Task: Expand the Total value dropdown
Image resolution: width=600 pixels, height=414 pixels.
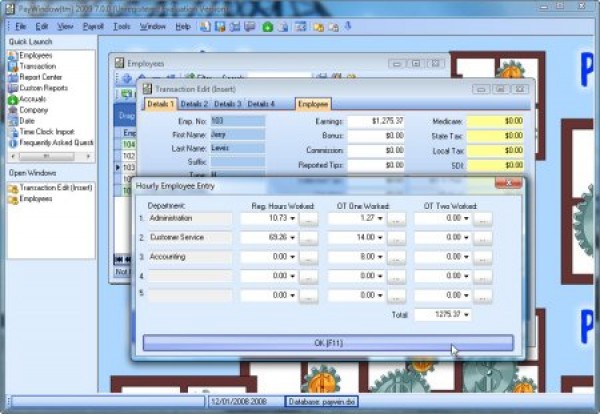Action: [466, 315]
